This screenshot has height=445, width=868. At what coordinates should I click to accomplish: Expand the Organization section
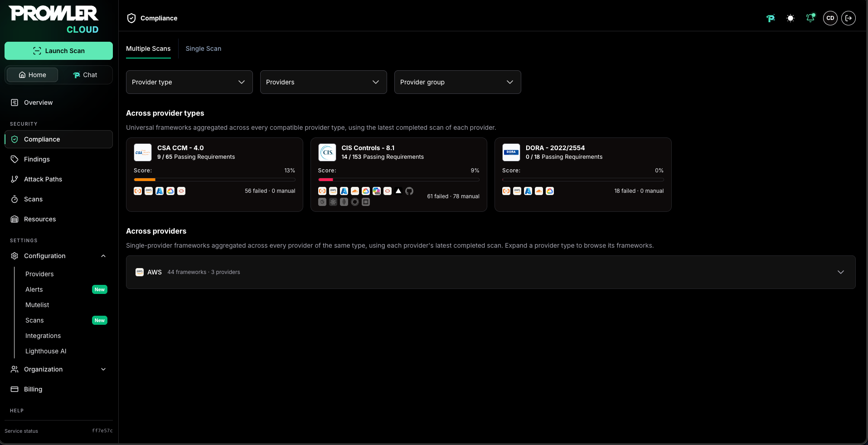coord(103,369)
